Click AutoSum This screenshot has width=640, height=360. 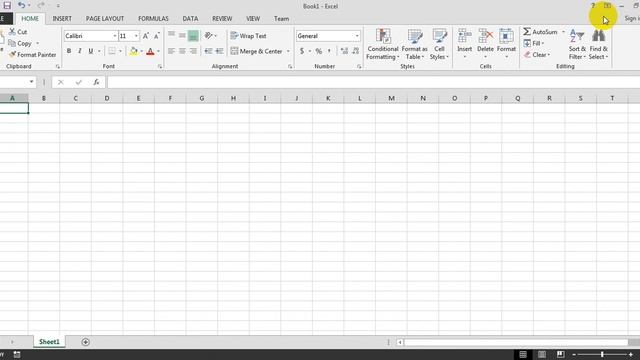coord(540,32)
